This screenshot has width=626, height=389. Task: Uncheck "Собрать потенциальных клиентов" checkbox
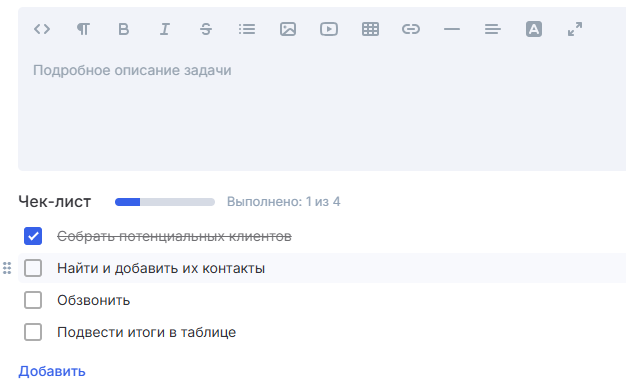coord(33,236)
